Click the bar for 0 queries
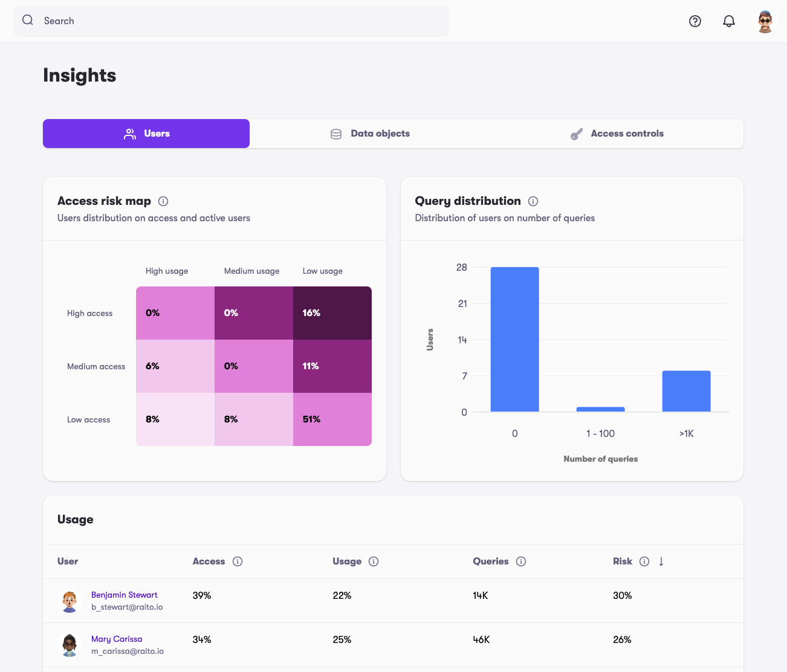 pyautogui.click(x=514, y=338)
